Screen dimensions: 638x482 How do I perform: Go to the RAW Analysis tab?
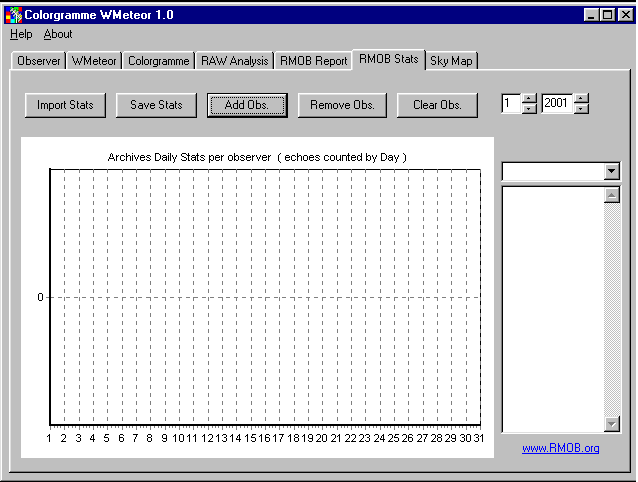(x=234, y=61)
